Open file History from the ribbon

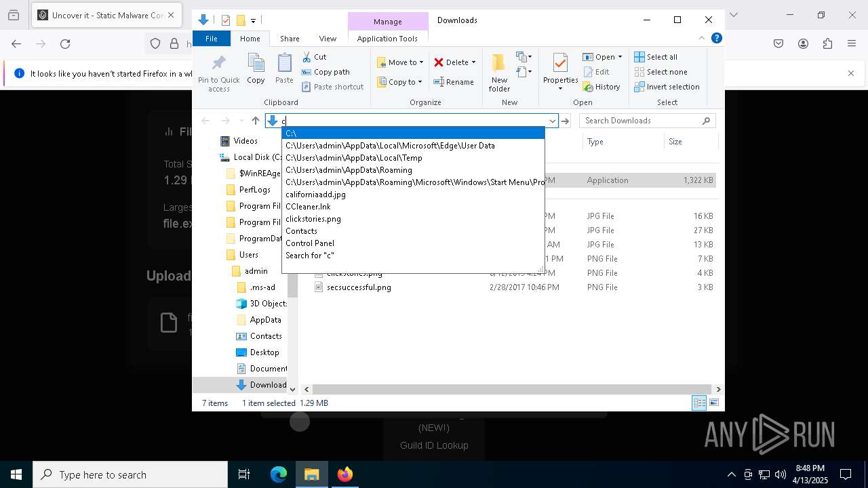click(x=601, y=87)
